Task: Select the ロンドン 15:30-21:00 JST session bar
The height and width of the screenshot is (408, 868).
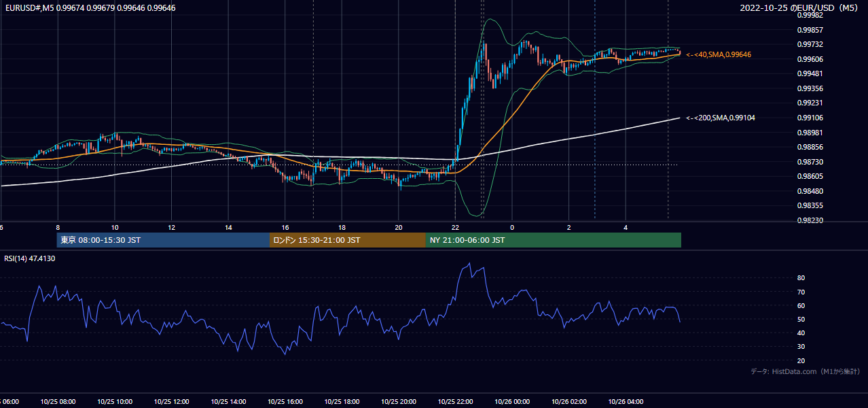Action: pyautogui.click(x=348, y=240)
